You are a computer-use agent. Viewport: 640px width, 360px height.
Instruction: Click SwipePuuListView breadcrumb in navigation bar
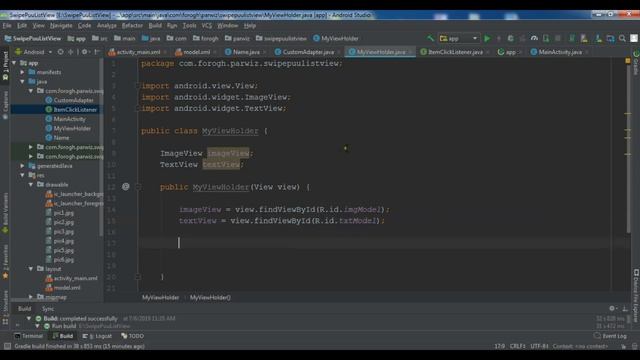point(33,38)
